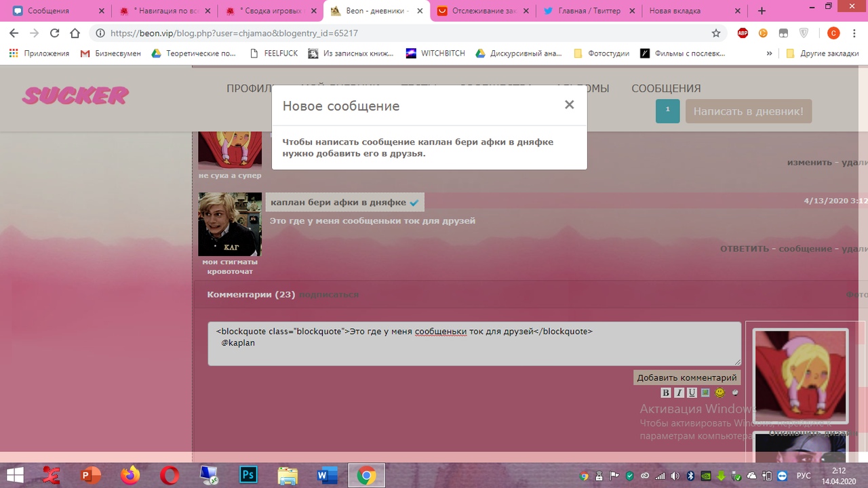This screenshot has height=488, width=868.
Task: Open commenter's avatar with КΛГ shirt
Action: [230, 224]
